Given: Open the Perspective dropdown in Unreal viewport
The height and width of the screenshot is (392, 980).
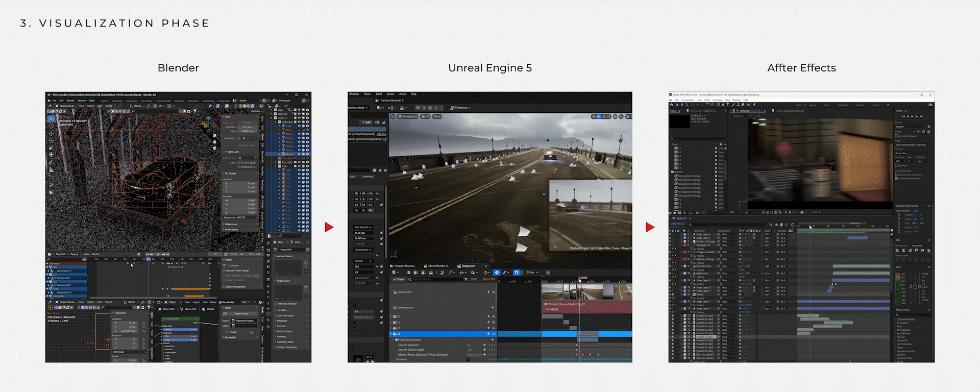Looking at the screenshot, I should point(408,116).
